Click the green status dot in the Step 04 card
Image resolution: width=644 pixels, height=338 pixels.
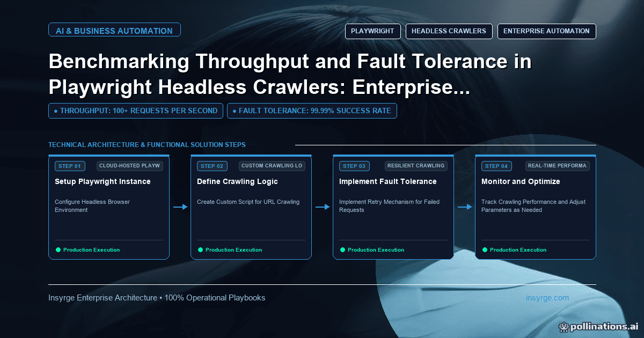click(485, 250)
